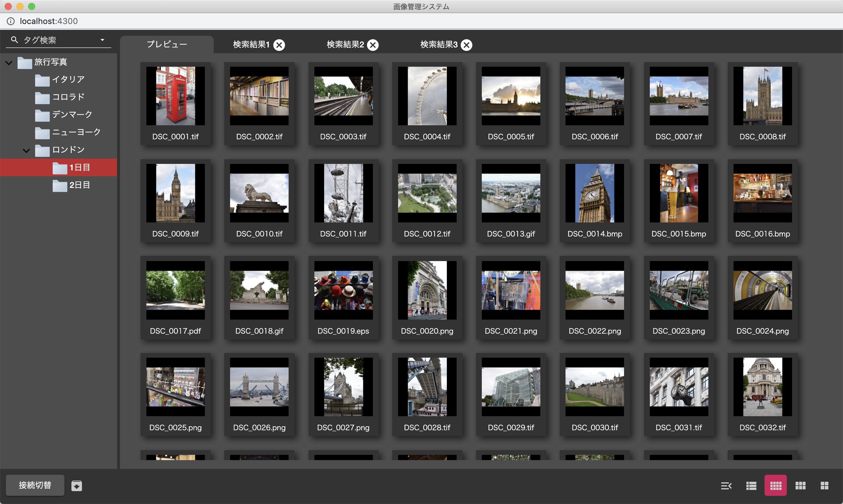Click the localhost:4300 address field
The width and height of the screenshot is (843, 504).
pyautogui.click(x=49, y=21)
